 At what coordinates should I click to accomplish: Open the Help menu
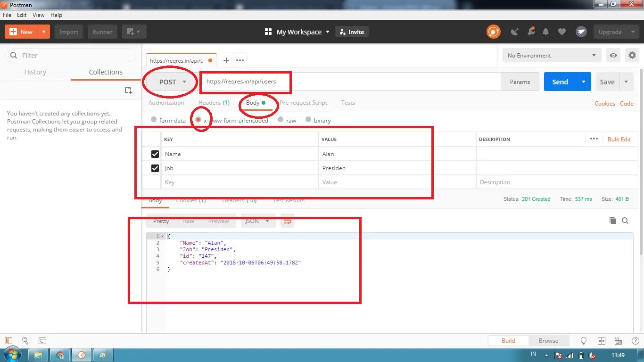[x=56, y=15]
